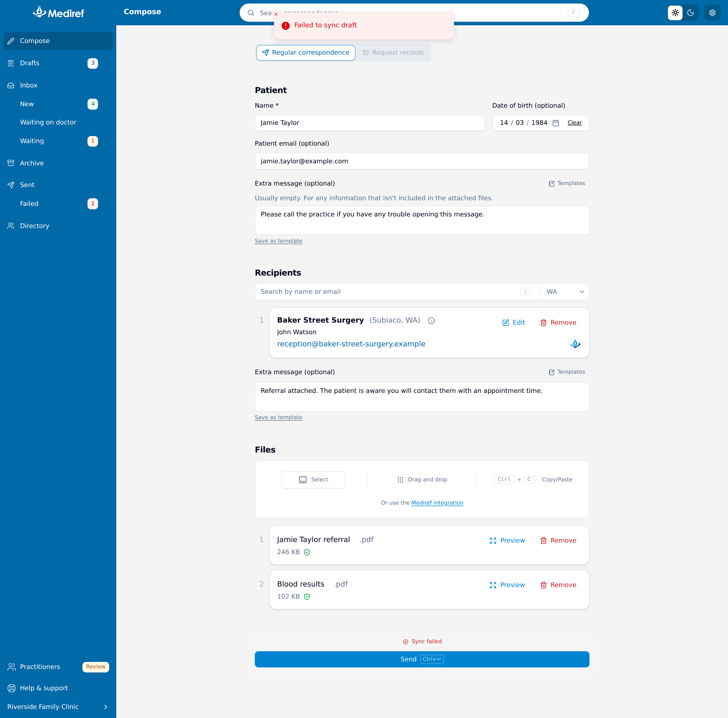Edit the recipient extra message textarea
728x718 pixels.
point(422,397)
